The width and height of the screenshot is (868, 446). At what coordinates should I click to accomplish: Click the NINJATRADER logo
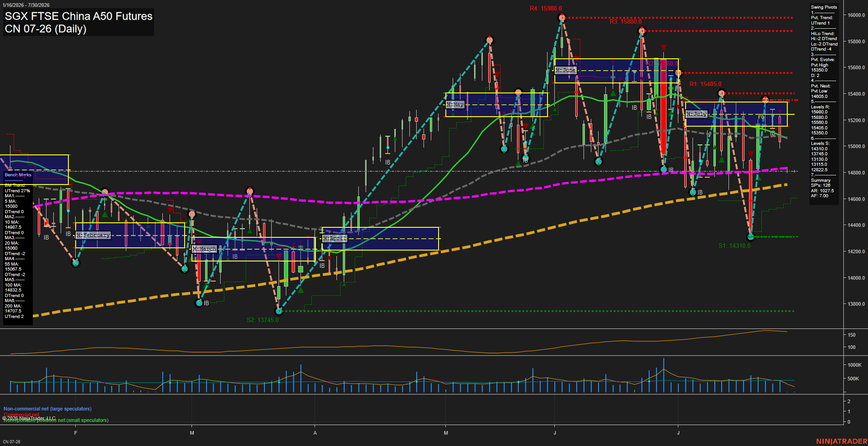841,441
